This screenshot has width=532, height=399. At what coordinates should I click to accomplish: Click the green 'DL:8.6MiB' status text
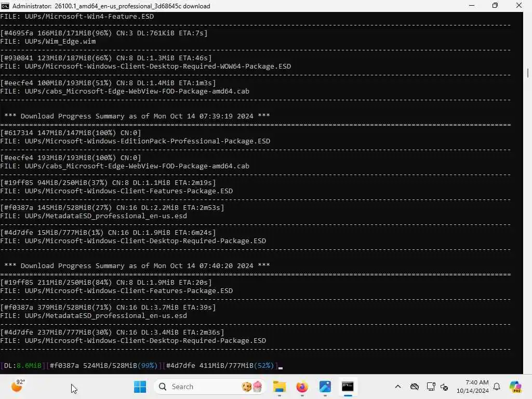(22, 365)
